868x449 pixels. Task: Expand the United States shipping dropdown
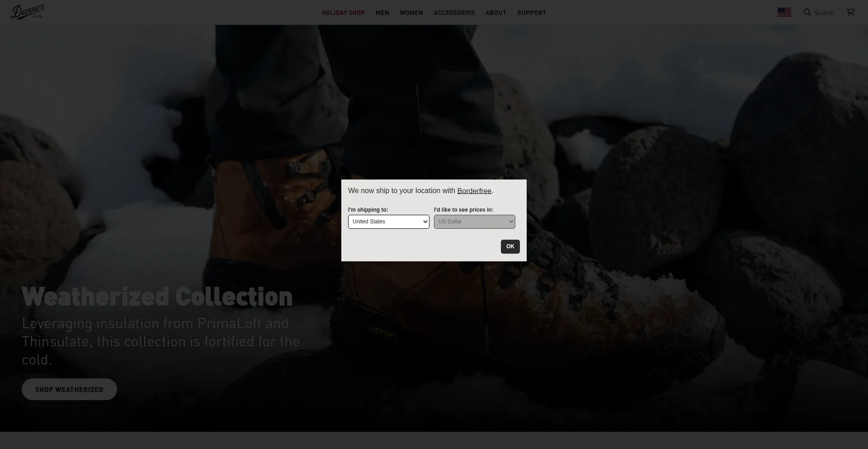click(x=388, y=222)
